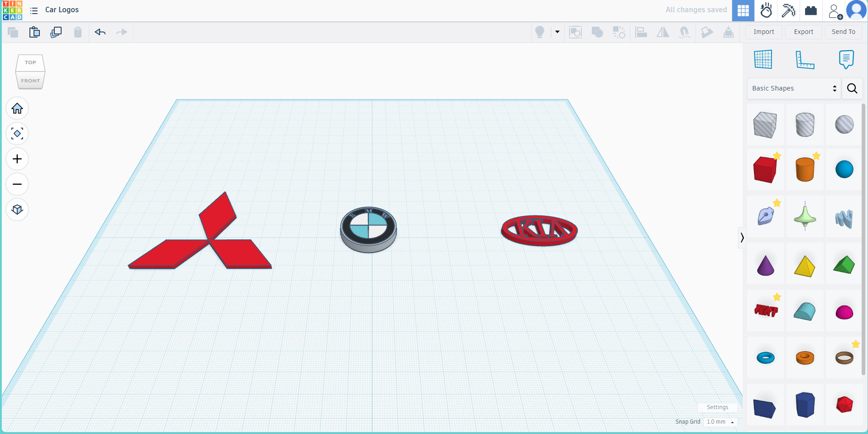
Task: Select the red Box shape
Action: click(x=765, y=170)
